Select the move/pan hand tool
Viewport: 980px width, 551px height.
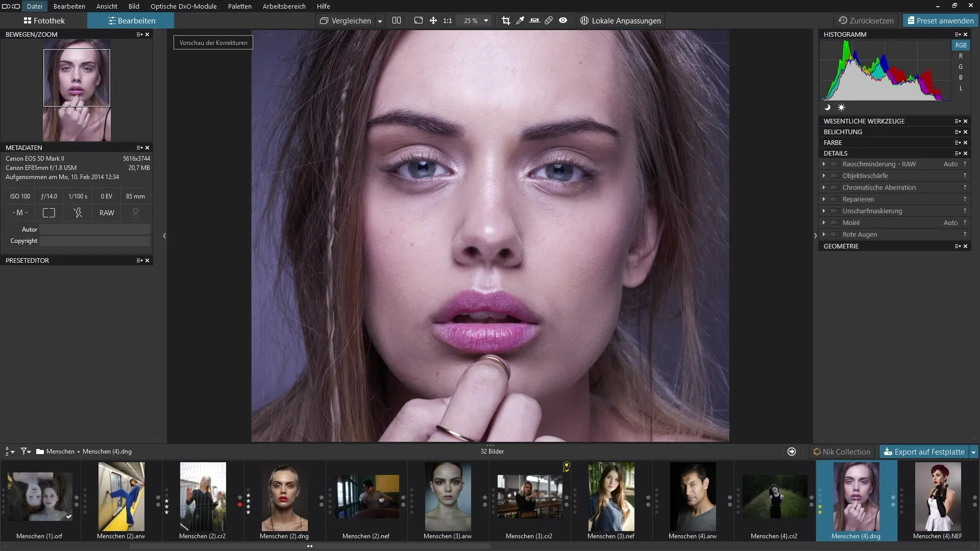(x=433, y=20)
